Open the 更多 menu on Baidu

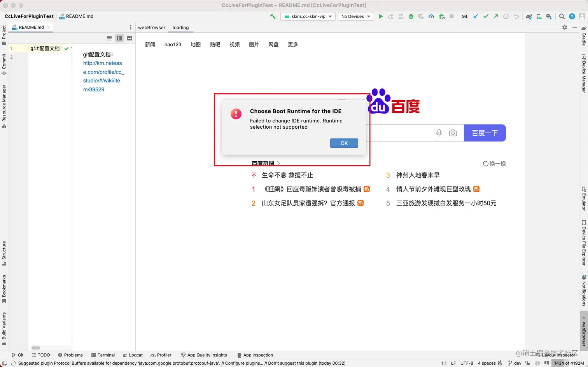tap(293, 44)
